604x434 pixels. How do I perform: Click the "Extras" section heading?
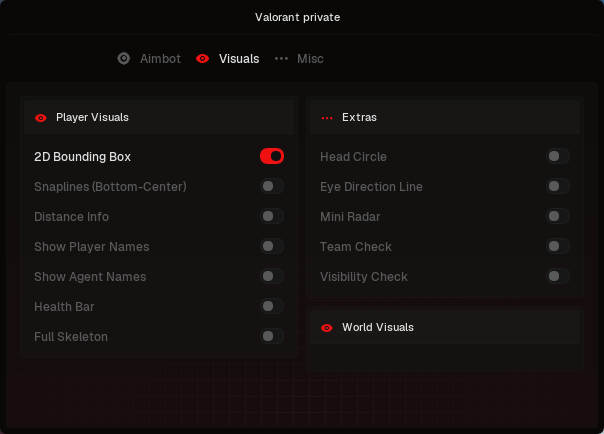[x=359, y=117]
